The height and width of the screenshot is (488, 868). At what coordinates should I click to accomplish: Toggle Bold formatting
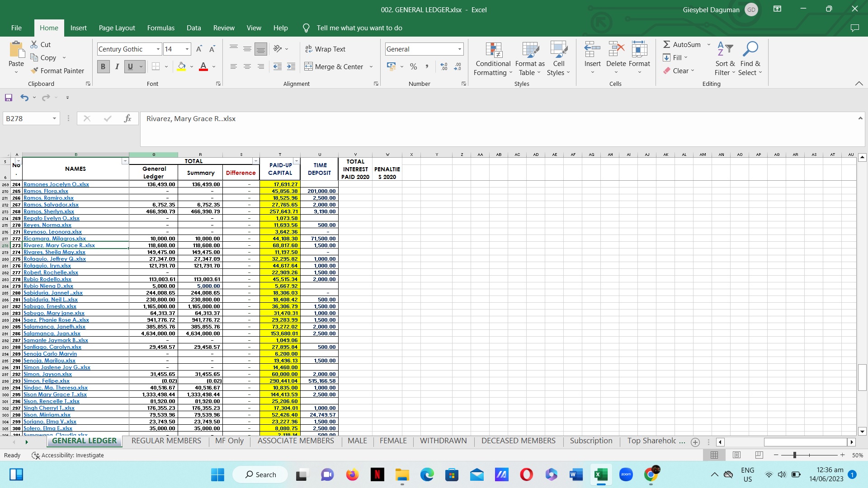(103, 66)
